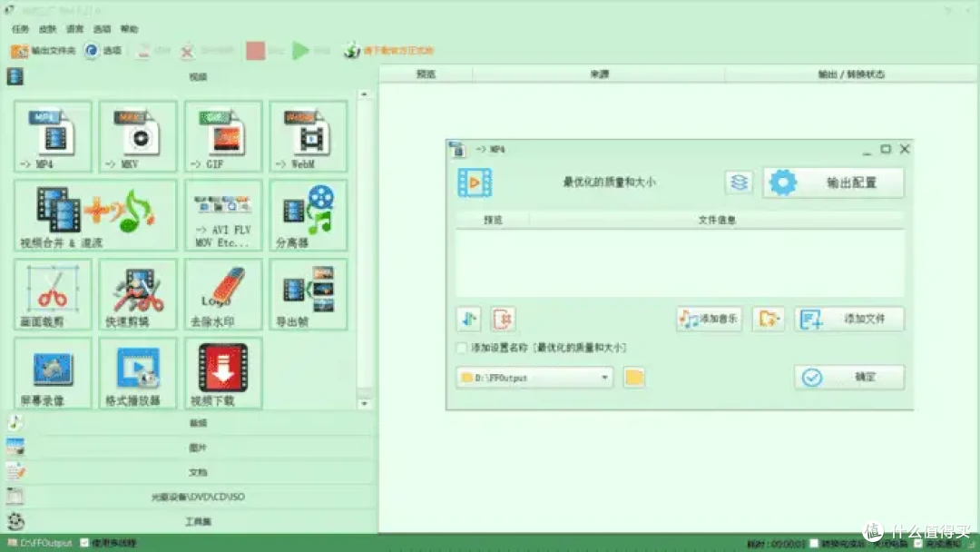Open the 帮助 menu
This screenshot has width=980, height=552.
click(130, 29)
